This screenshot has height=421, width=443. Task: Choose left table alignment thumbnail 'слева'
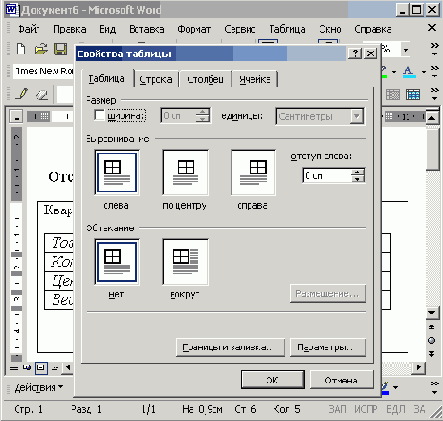pos(117,172)
